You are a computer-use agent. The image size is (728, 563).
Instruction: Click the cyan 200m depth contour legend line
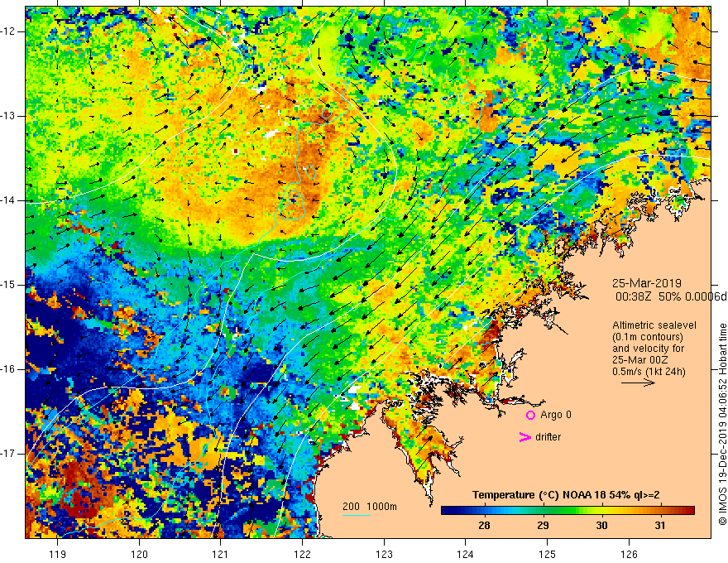click(x=356, y=515)
